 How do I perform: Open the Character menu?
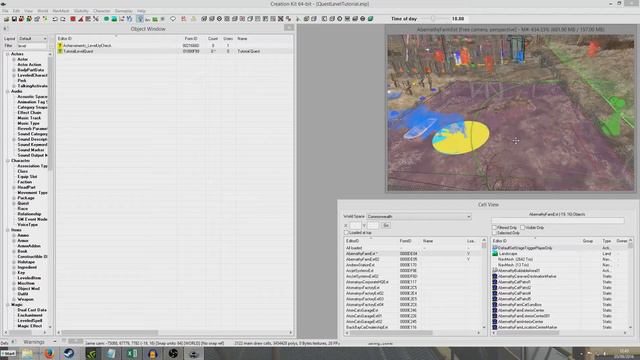coord(102,11)
